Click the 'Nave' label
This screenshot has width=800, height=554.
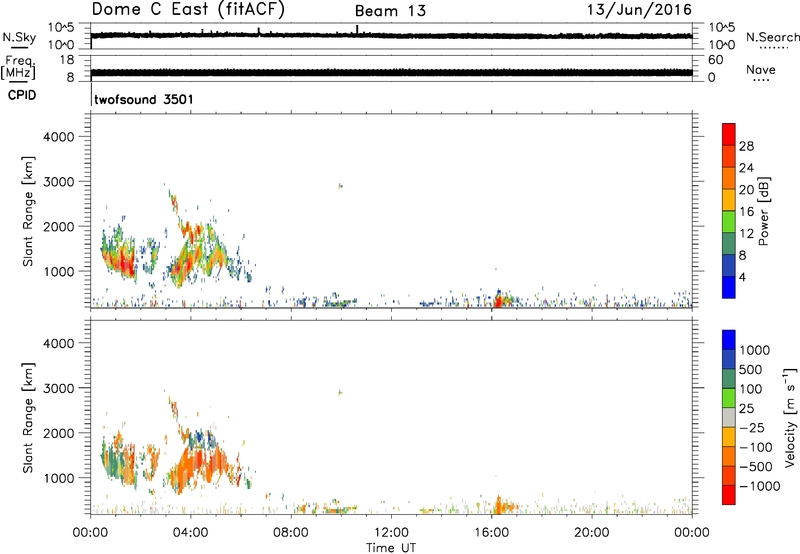(760, 69)
